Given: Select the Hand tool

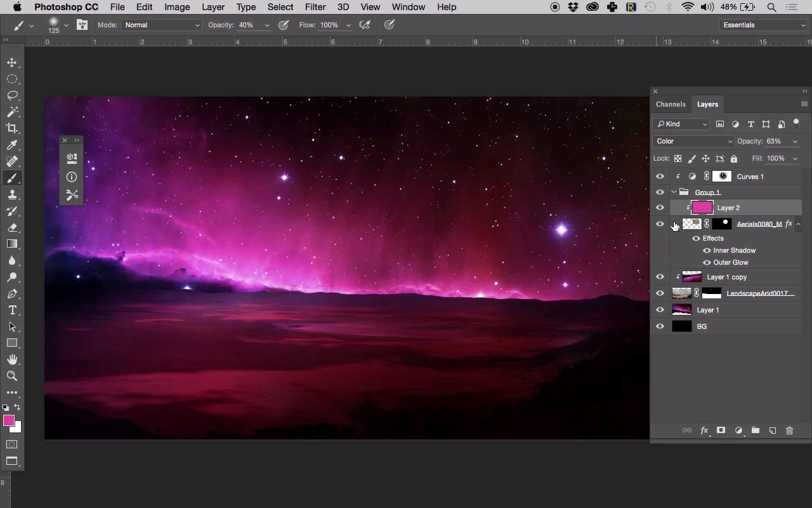Looking at the screenshot, I should (12, 359).
